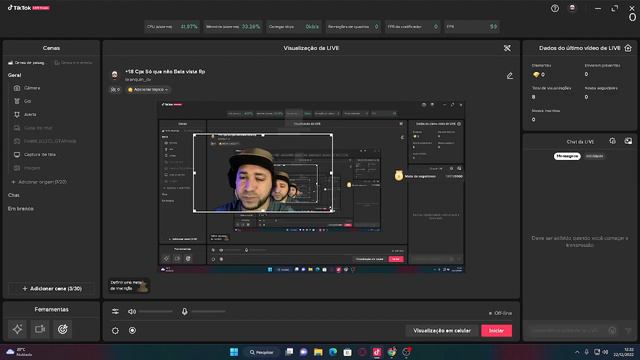This screenshot has width=640, height=360.
Task: Open Chrome from taskbar
Action: point(392,352)
